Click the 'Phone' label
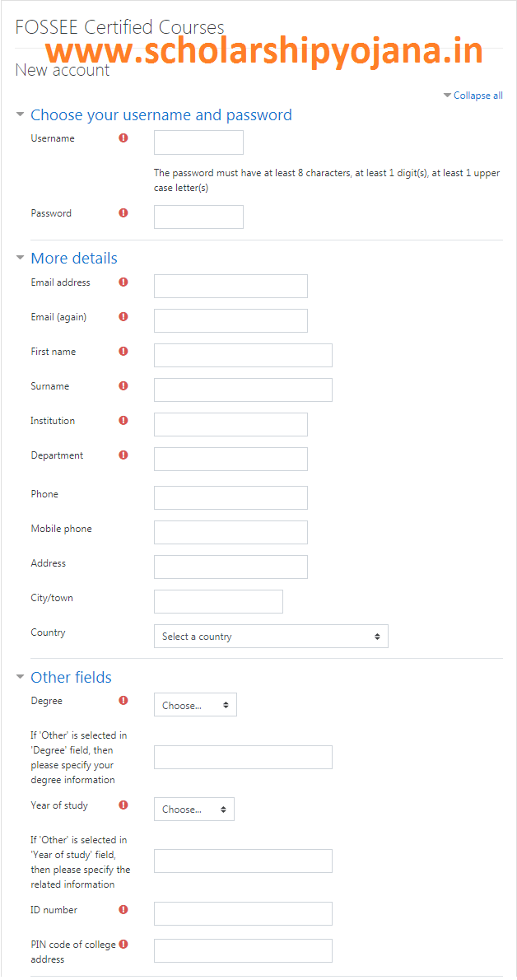Viewport: 517px width, 980px height. pos(44,494)
